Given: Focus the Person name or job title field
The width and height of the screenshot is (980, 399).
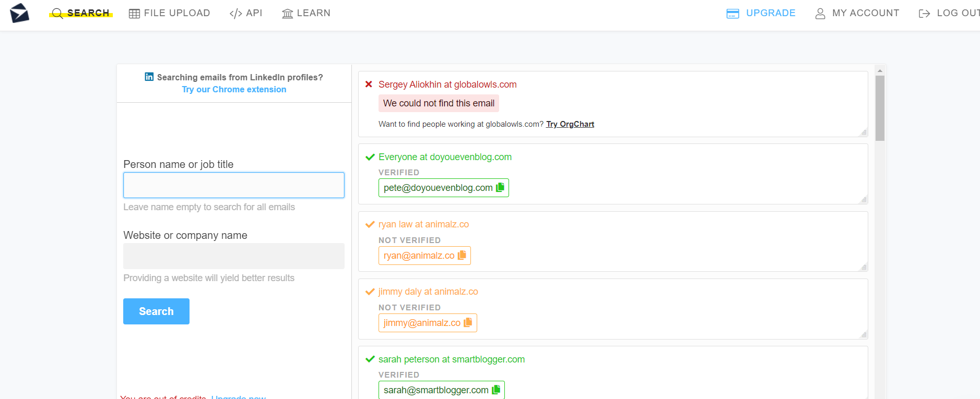Looking at the screenshot, I should click(234, 185).
